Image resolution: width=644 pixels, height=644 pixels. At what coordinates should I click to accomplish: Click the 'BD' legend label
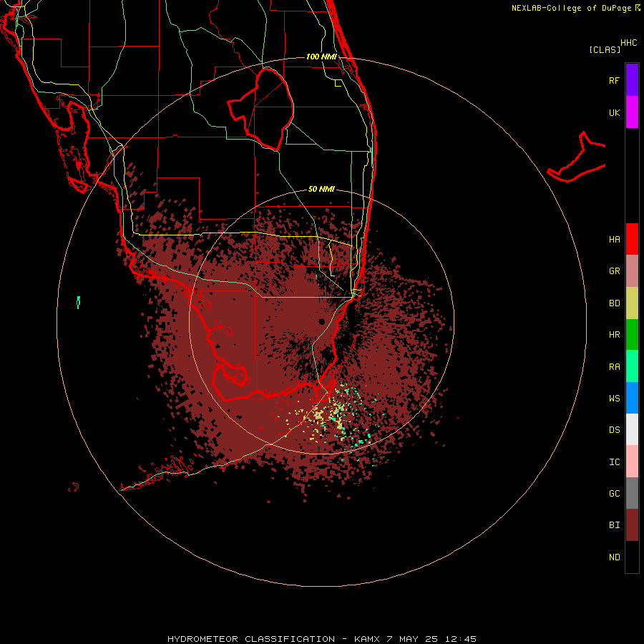[x=614, y=303]
